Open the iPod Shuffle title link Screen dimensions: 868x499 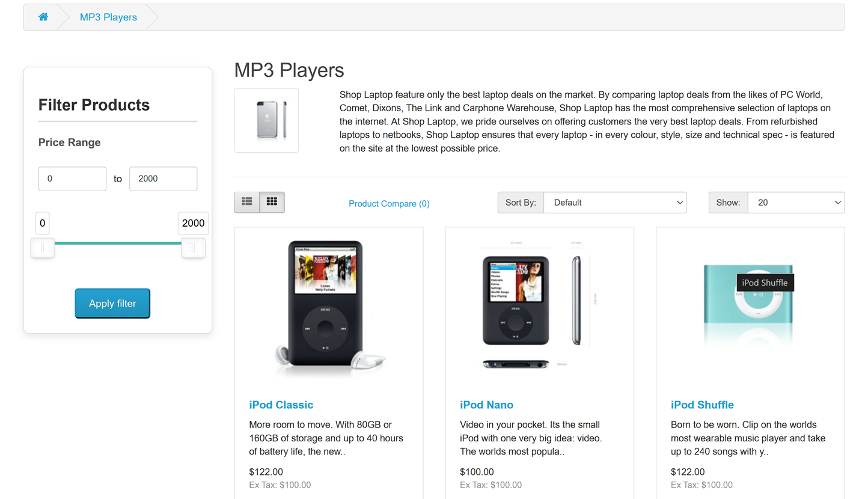point(702,405)
